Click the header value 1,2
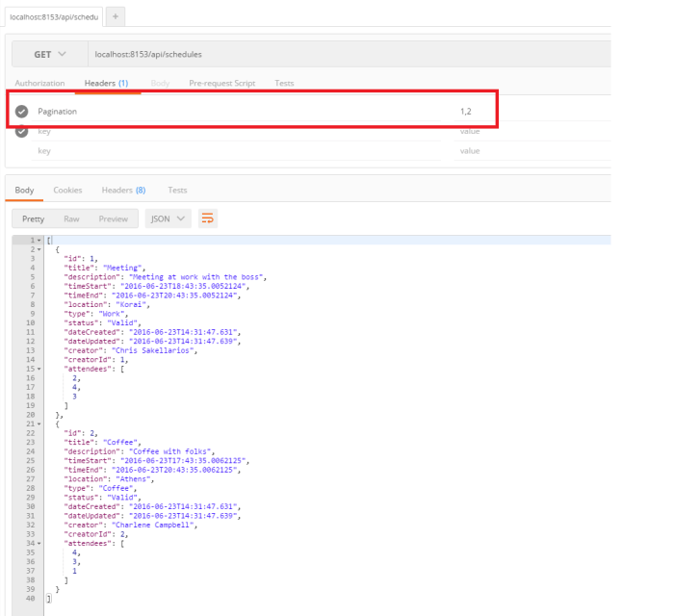This screenshot has width=674, height=616. (x=466, y=112)
